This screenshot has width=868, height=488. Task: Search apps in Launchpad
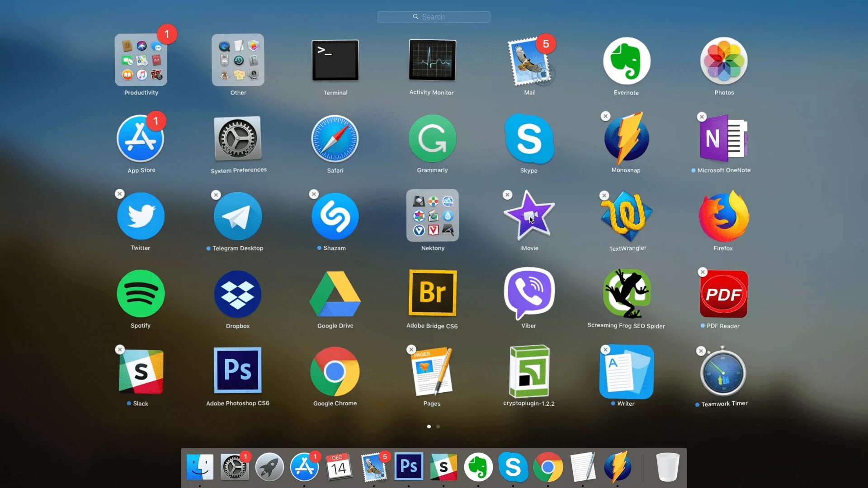434,17
